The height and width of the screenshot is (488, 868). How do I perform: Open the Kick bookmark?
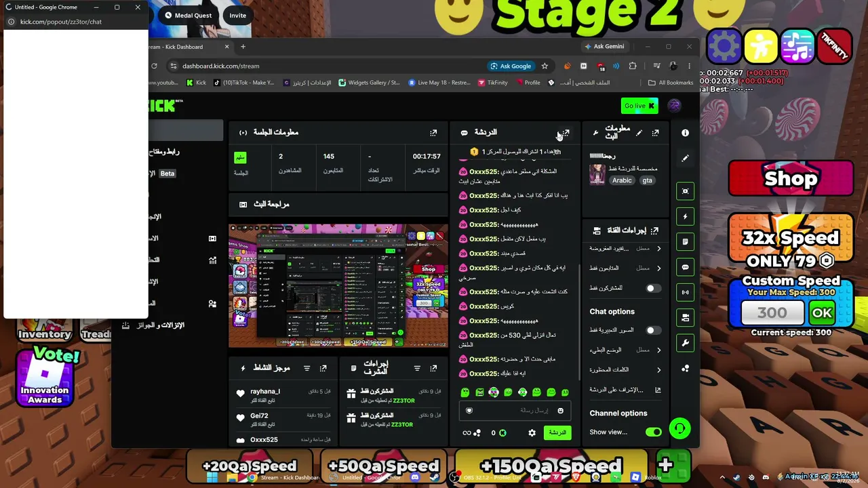click(x=195, y=83)
